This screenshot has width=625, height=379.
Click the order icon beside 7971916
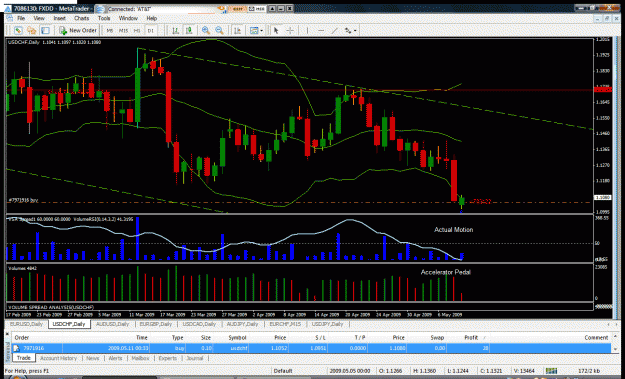16,348
